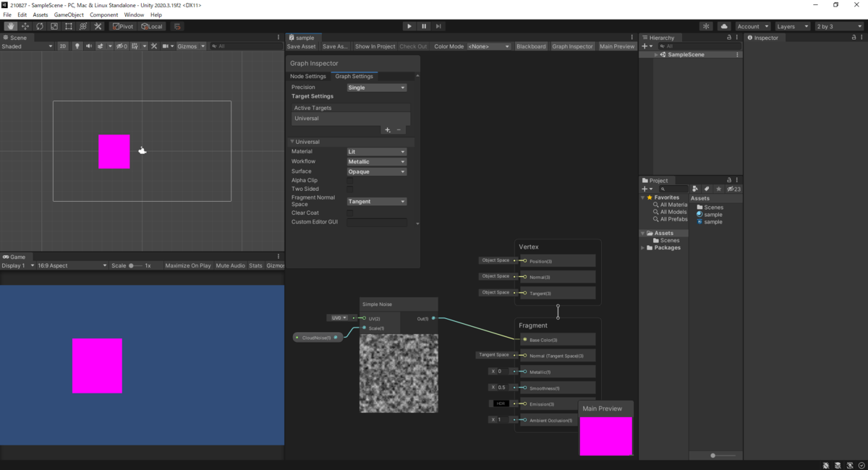Open the Material dropdown set to Lit
The height and width of the screenshot is (470, 868).
click(377, 152)
